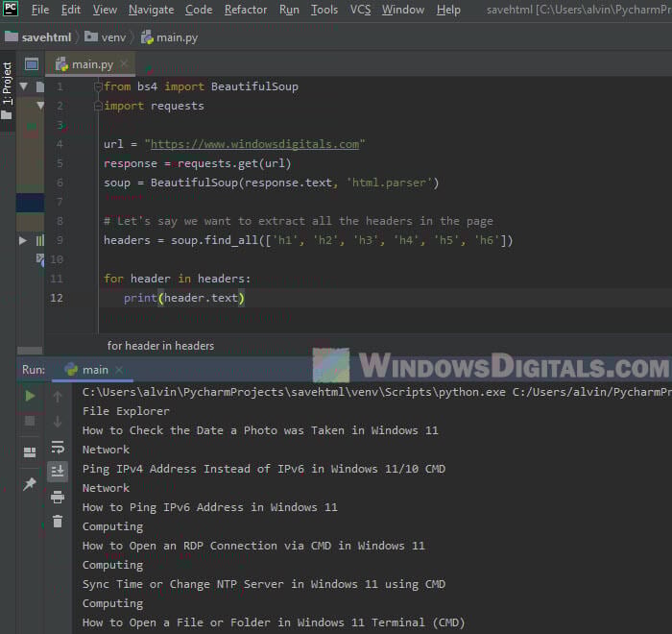Pin the Run tab with pin icon
This screenshot has width=672, height=634.
click(x=30, y=484)
